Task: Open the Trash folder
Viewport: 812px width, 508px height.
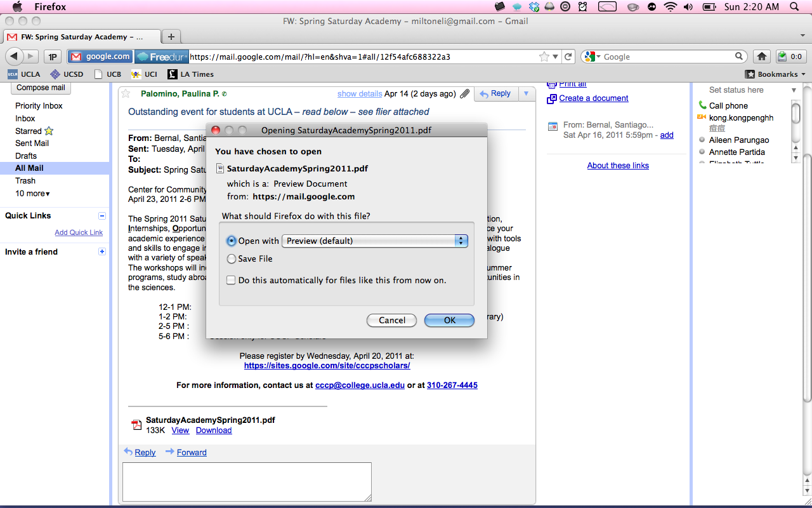Action: point(25,181)
